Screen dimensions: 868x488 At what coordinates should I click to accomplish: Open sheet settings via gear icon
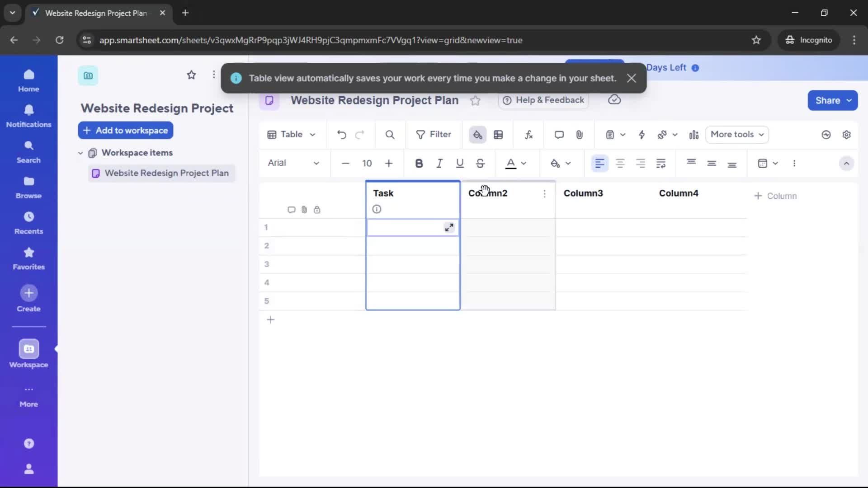coord(847,135)
